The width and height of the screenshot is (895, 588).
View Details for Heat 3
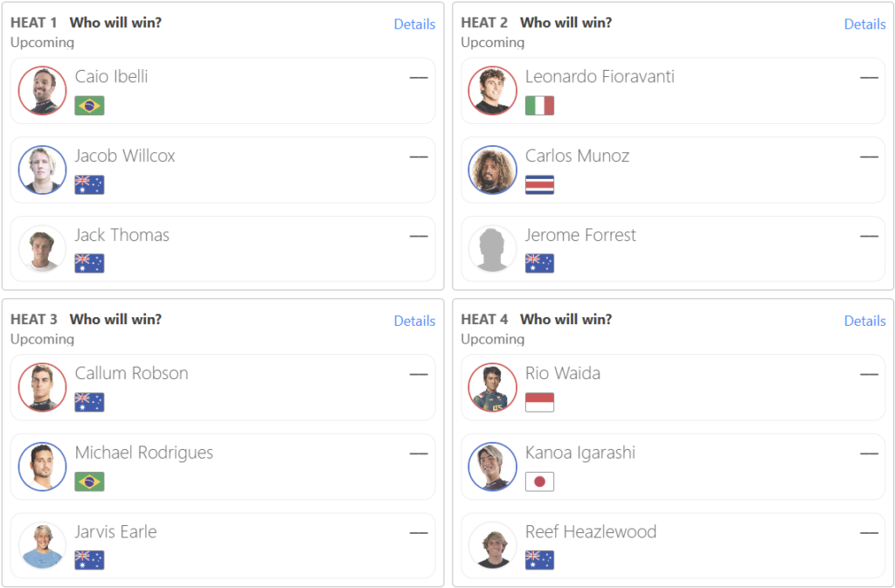(x=414, y=322)
